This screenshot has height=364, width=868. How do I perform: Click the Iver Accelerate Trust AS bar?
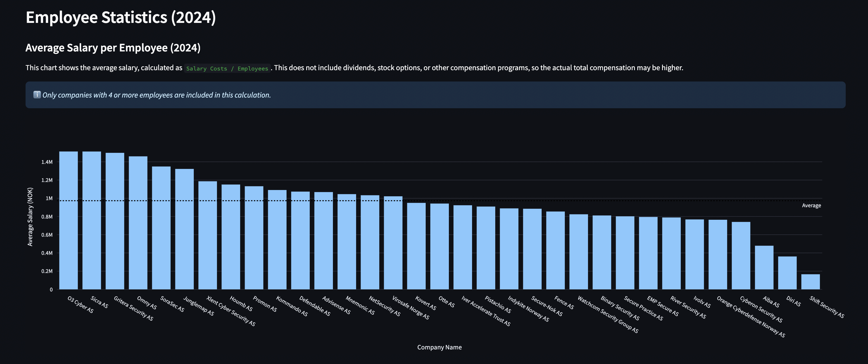point(463,247)
